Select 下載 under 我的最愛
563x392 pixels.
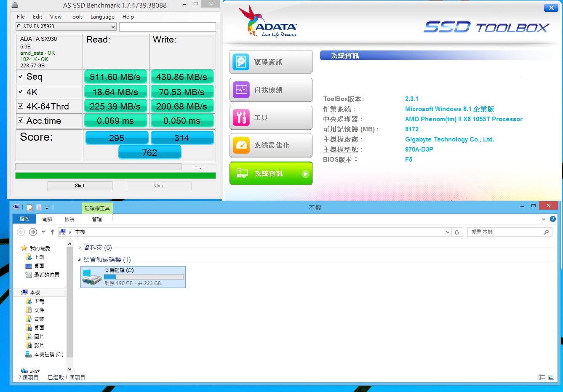pos(39,257)
